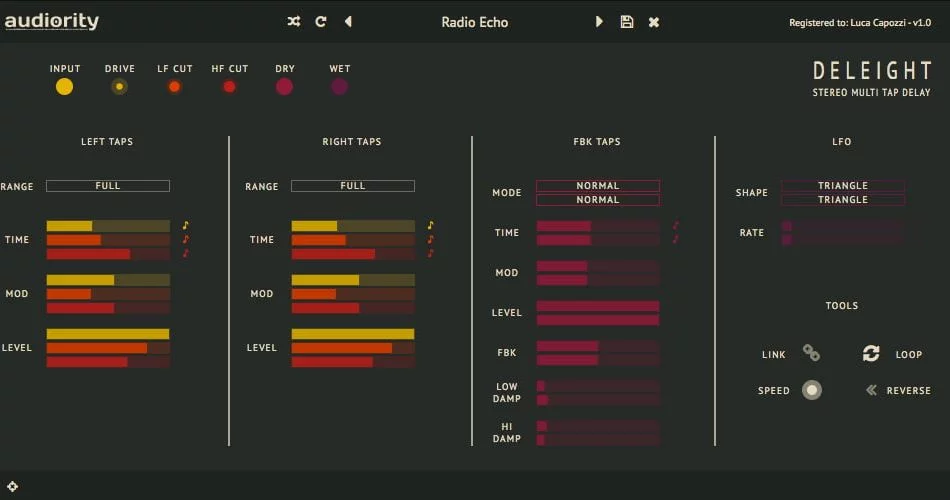Set Right Taps red LEVEL slider

[353, 362]
